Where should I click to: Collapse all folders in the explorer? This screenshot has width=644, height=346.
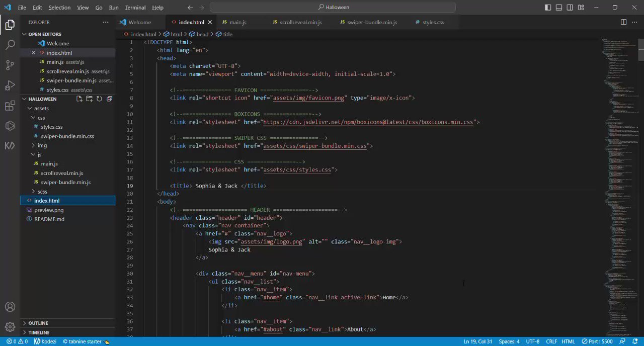109,99
